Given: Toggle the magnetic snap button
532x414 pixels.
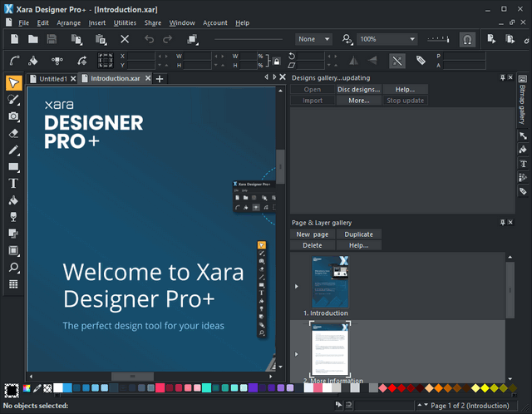Looking at the screenshot, I should 467,40.
